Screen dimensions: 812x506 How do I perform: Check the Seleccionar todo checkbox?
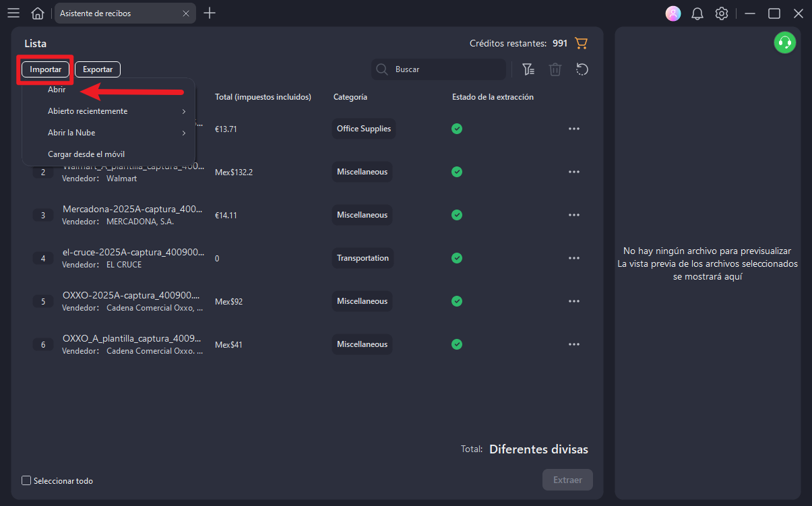pos(26,480)
